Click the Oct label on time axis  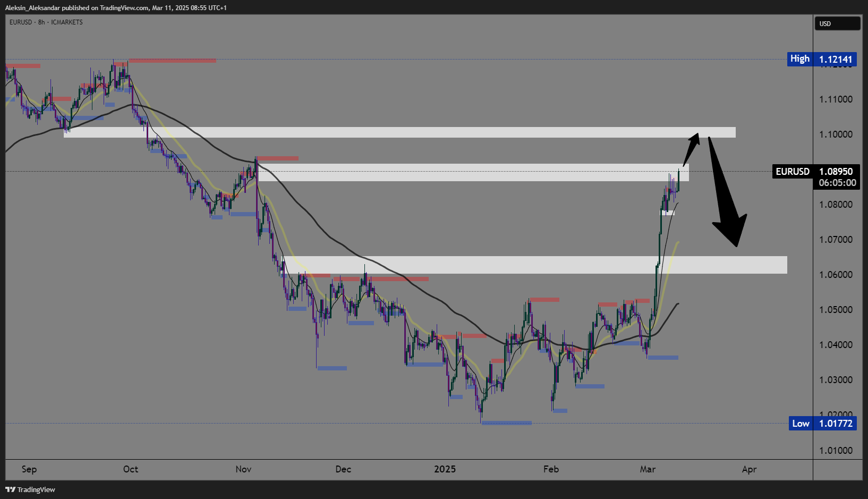point(131,469)
